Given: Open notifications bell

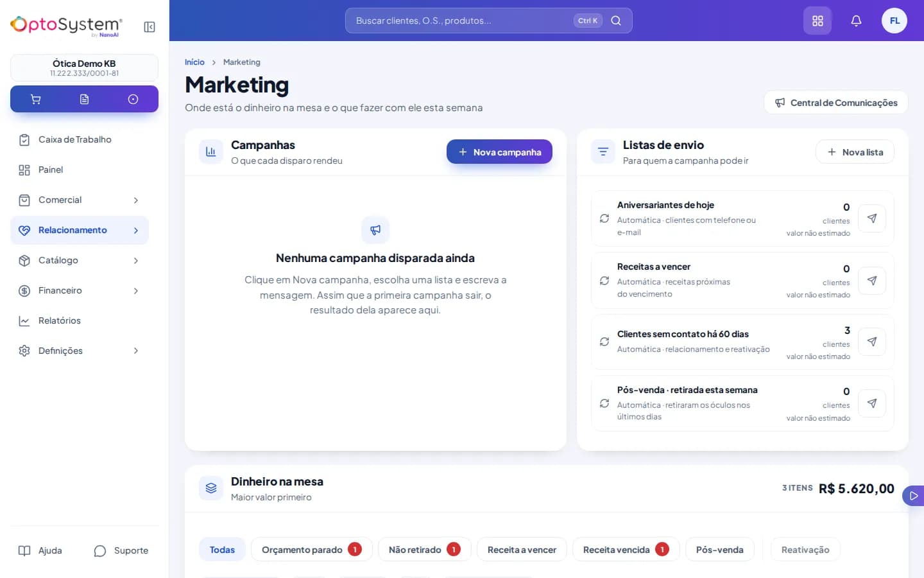Looking at the screenshot, I should [856, 21].
